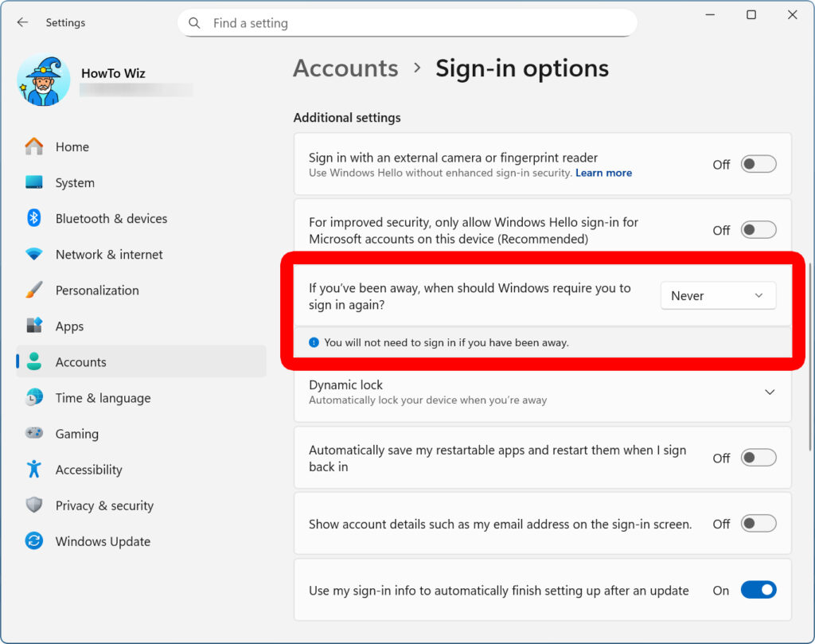Expand the Dynamic lock section
Screen dimensions: 815x644
(769, 392)
